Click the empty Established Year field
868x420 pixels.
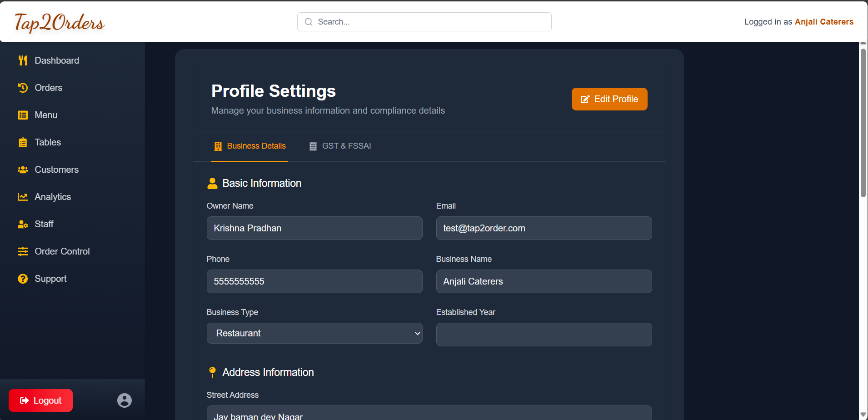coord(544,335)
